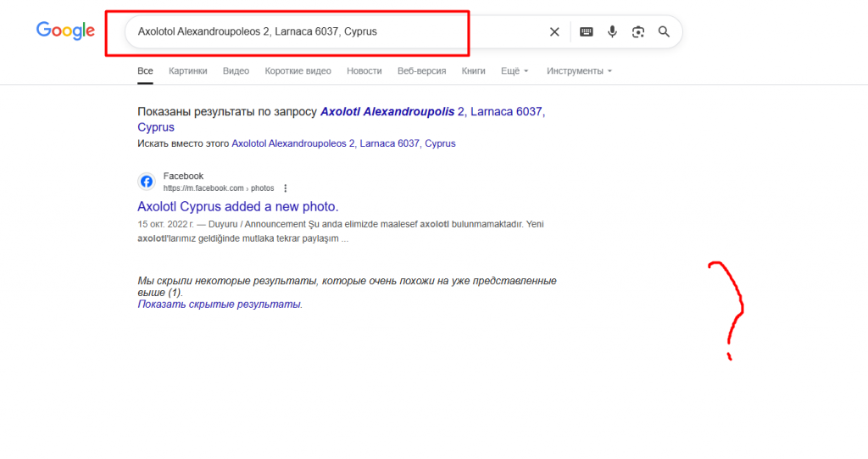Expand the Инструменты dropdown
Image resolution: width=868 pixels, height=459 pixels.
[579, 71]
